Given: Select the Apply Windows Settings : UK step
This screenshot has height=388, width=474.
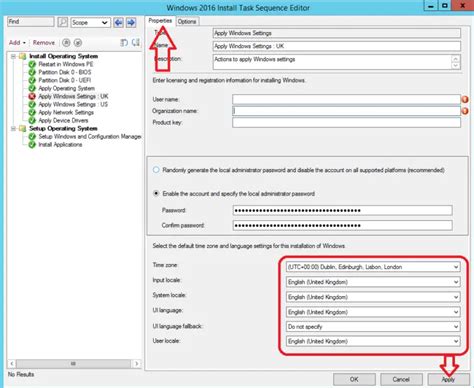Looking at the screenshot, I should (73, 96).
